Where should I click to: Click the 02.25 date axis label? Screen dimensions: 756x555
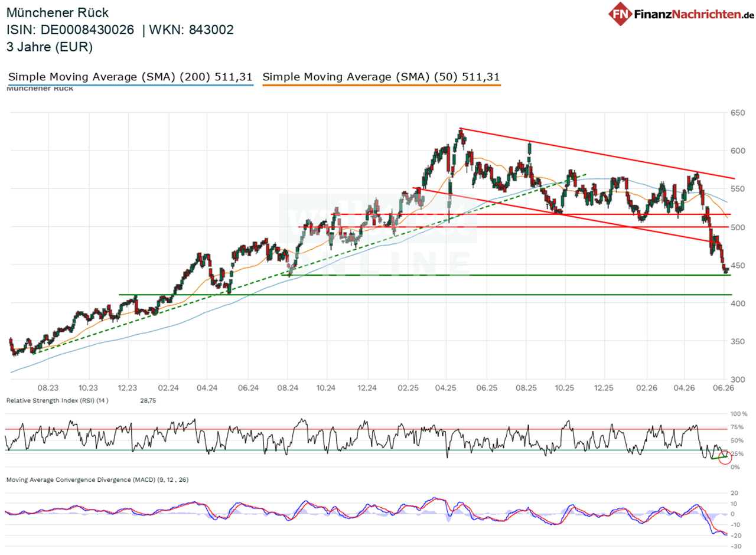407,389
